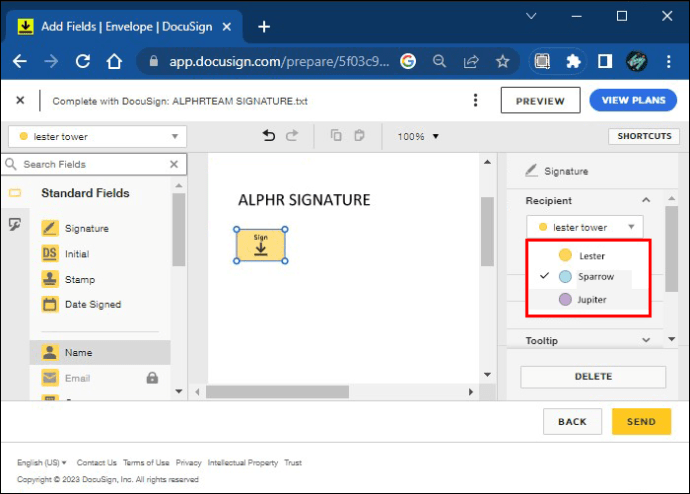The image size is (690, 494).
Task: Pick the Signature field
Action: coord(75,228)
